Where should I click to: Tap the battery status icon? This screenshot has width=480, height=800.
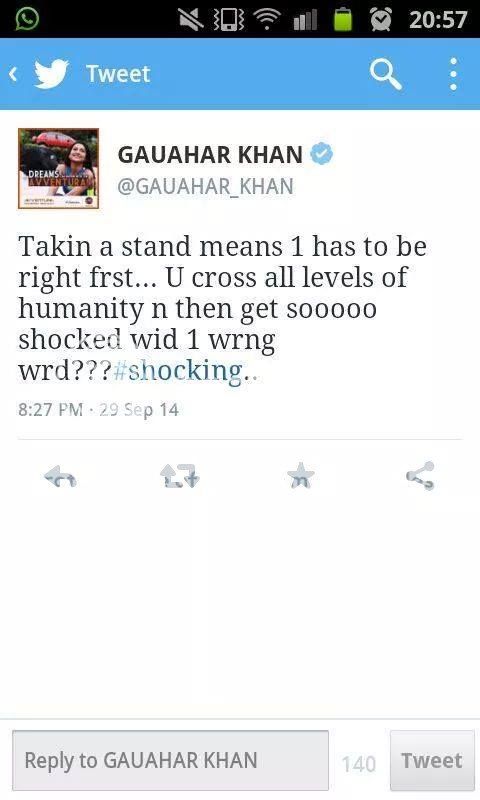pos(343,19)
